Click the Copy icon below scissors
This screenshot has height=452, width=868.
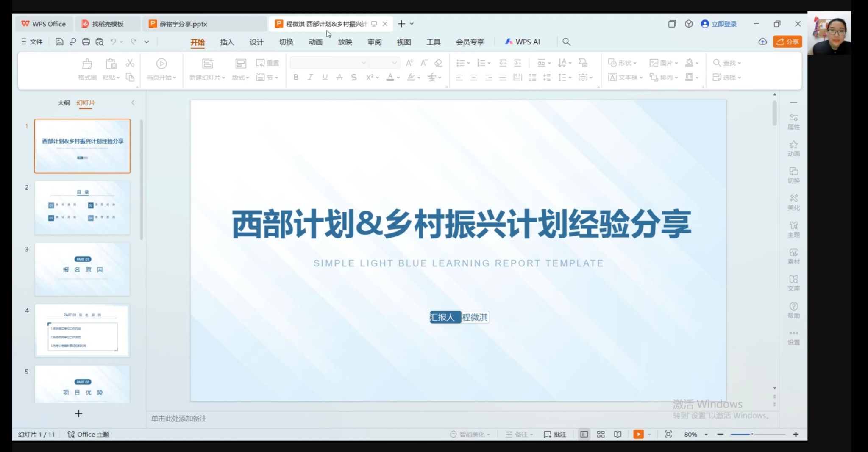pyautogui.click(x=130, y=77)
